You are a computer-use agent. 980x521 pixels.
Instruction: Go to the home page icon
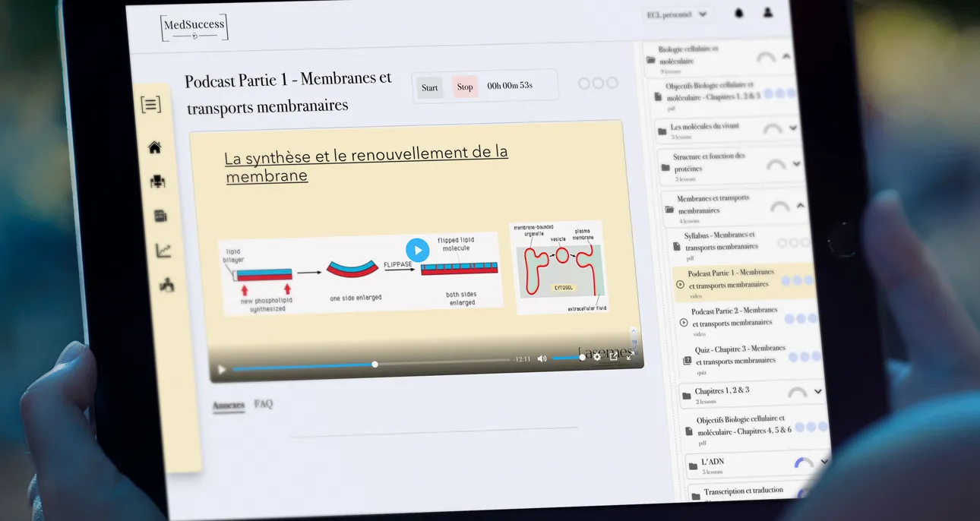pyautogui.click(x=154, y=147)
